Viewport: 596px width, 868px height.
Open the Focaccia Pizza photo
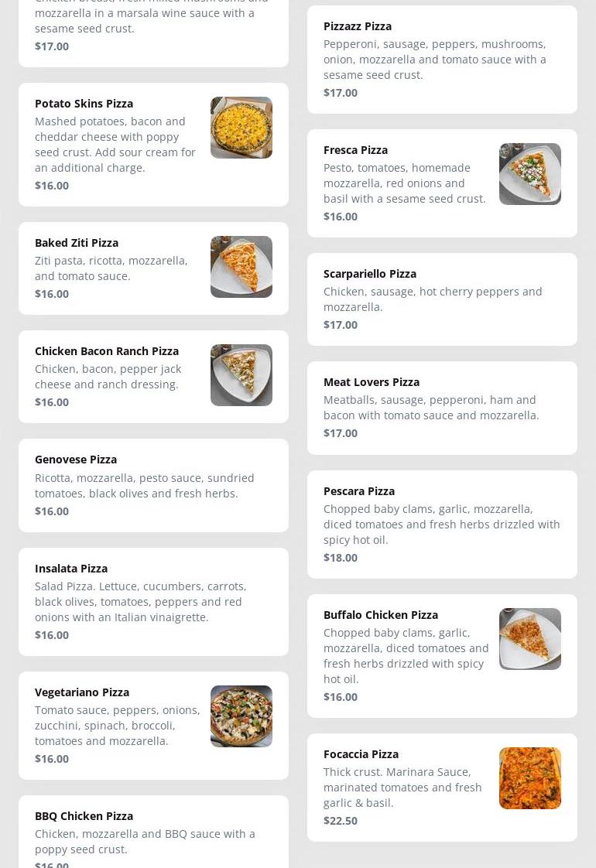(529, 778)
